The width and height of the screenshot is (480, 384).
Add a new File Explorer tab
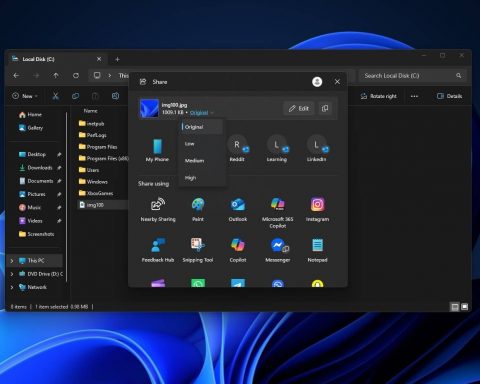pos(117,59)
